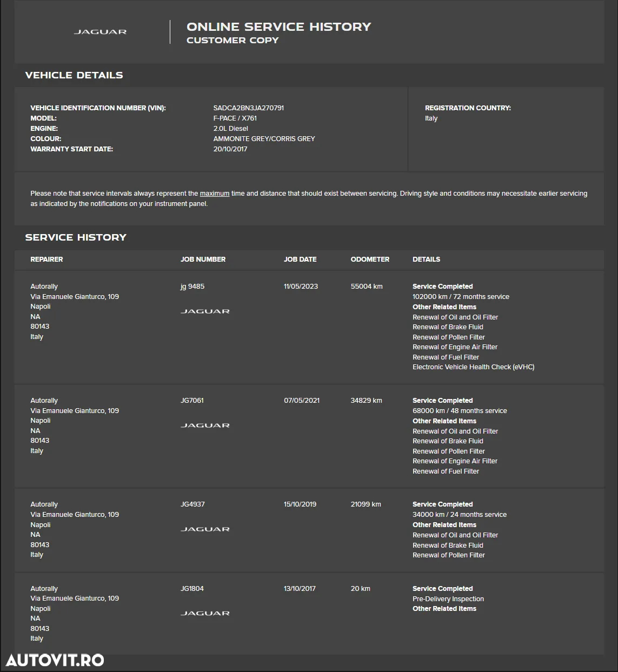Click the Pre-Delivery Inspection detail text

point(448,599)
